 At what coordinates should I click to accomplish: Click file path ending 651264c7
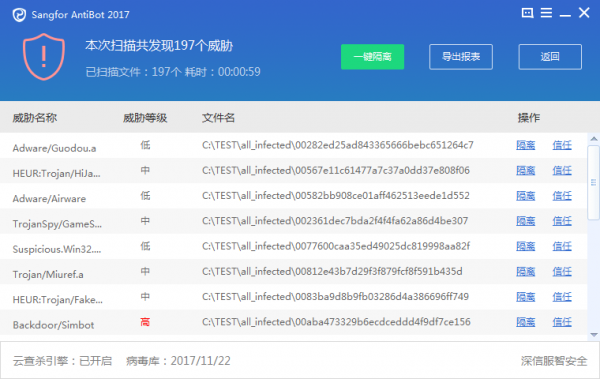[338, 145]
